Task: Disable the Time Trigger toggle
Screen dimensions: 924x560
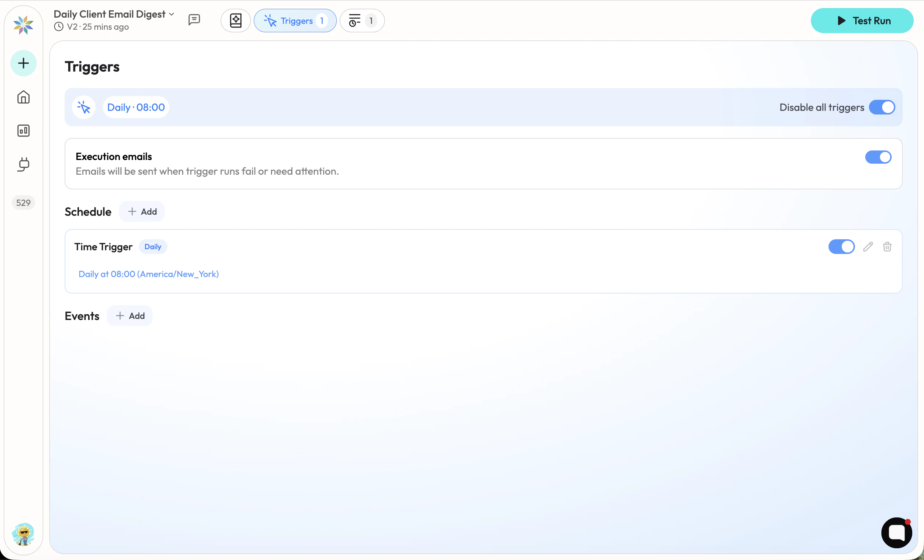Action: pos(841,247)
